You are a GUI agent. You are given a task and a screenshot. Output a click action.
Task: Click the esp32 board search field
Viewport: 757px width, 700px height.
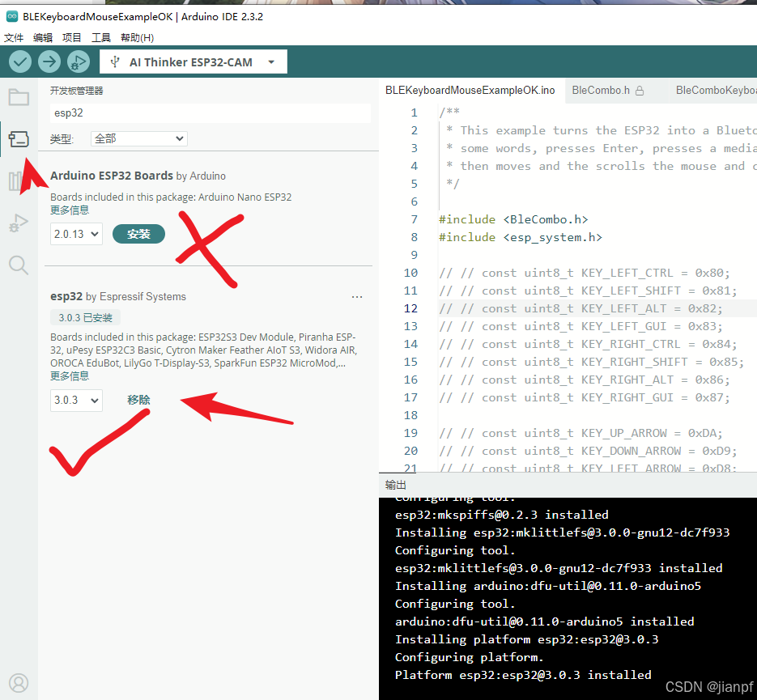coord(210,112)
